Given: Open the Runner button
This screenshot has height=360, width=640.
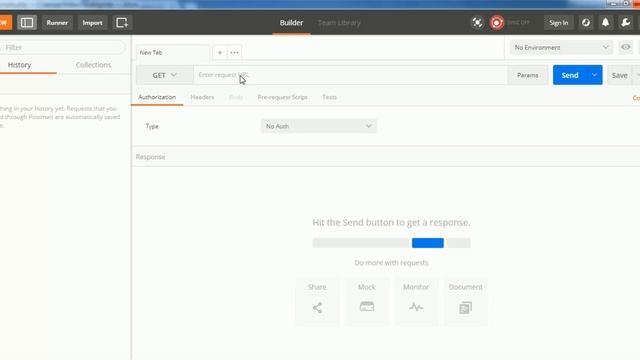Looking at the screenshot, I should coord(57,22).
